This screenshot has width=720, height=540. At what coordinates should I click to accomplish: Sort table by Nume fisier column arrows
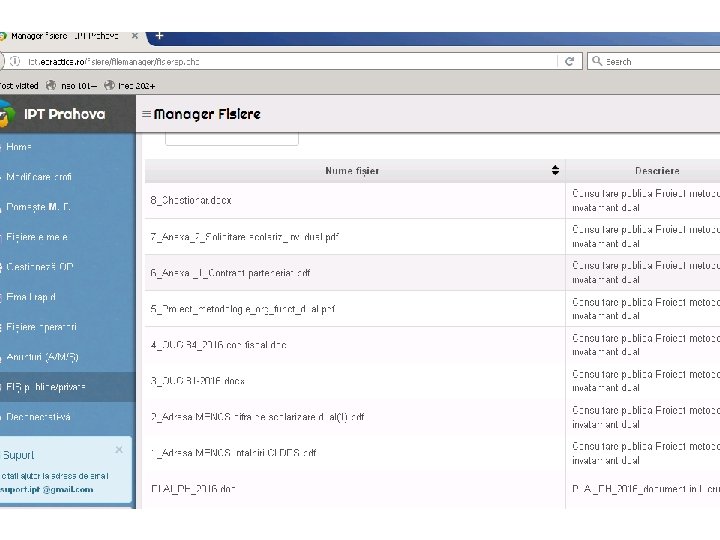[x=555, y=170]
